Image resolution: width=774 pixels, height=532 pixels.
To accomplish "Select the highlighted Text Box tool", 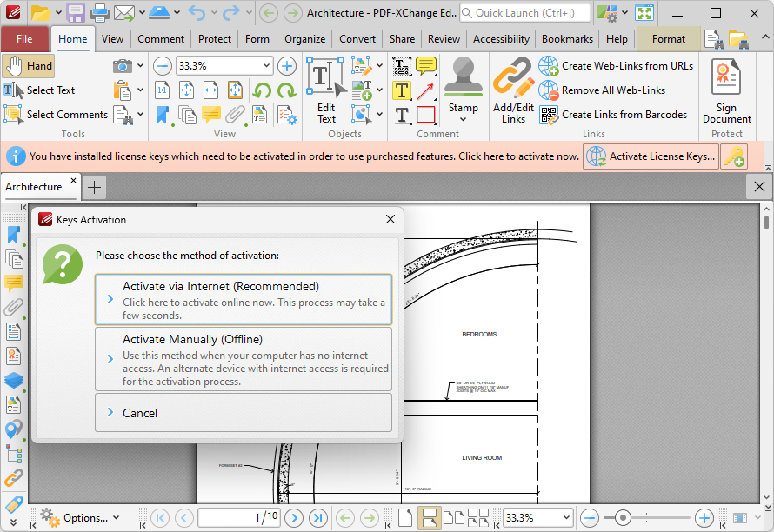I will pyautogui.click(x=402, y=90).
